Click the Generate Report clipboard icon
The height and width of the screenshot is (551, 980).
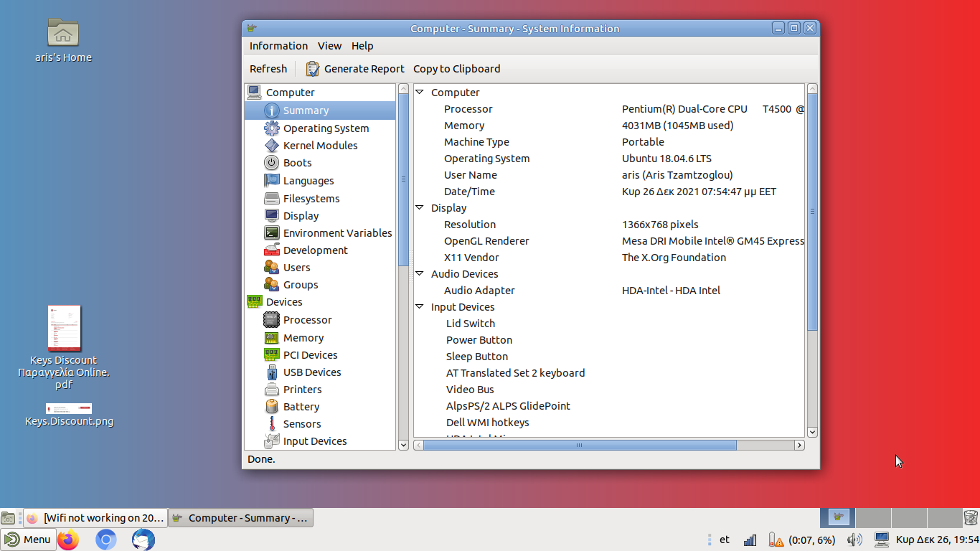312,69
